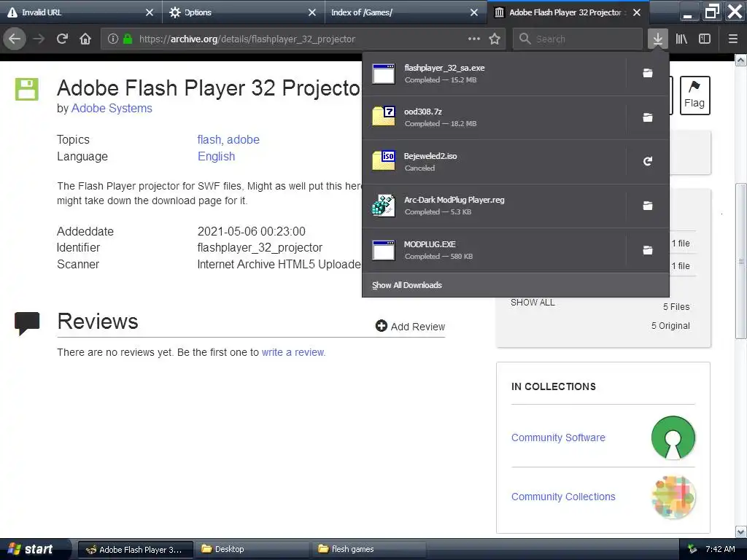This screenshot has height=560, width=747.
Task: Open the adobe topic link
Action: (x=243, y=139)
